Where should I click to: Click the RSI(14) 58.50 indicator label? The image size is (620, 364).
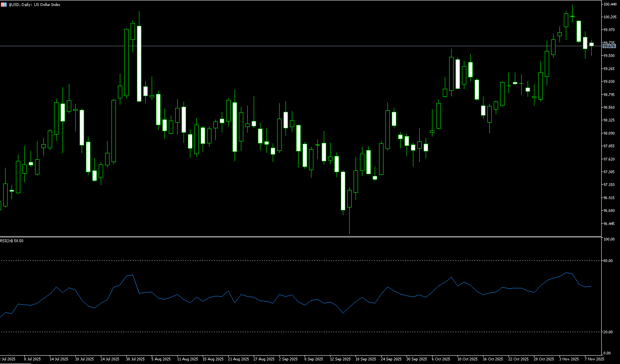click(12, 241)
